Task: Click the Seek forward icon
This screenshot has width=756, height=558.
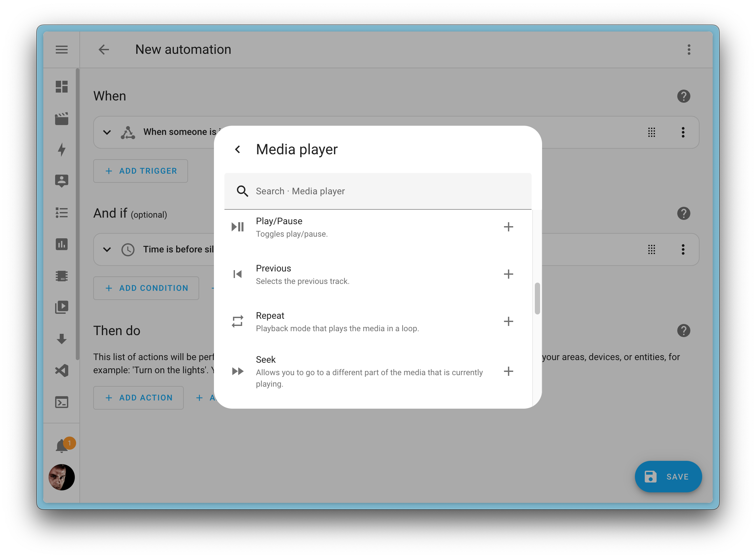Action: 238,371
